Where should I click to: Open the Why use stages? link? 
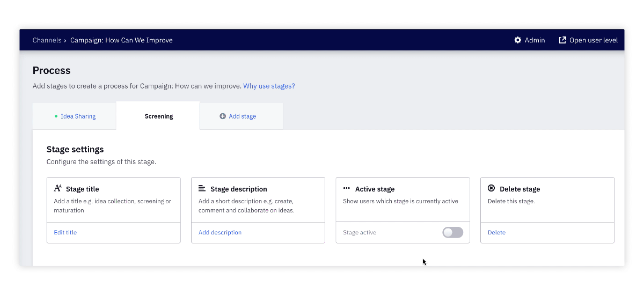pyautogui.click(x=269, y=86)
